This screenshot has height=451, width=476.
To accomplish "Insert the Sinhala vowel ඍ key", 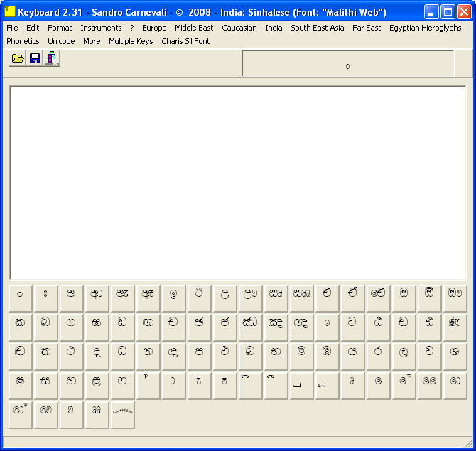I will (276, 298).
